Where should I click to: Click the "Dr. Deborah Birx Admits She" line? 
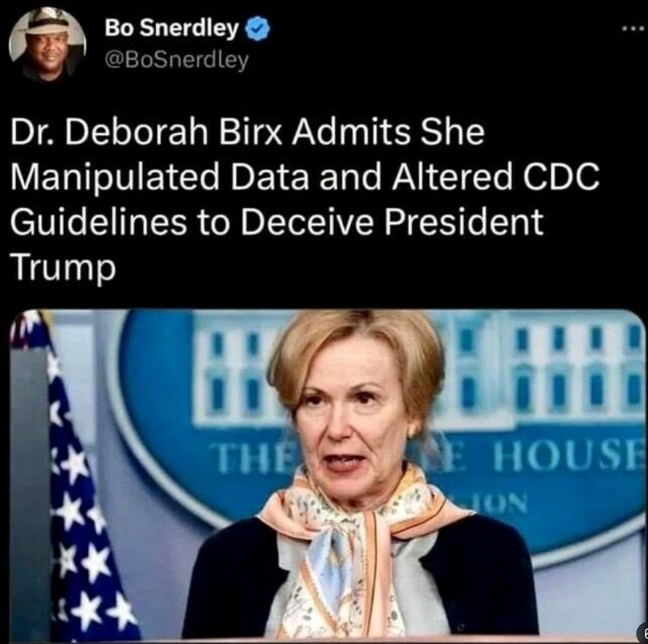(247, 132)
